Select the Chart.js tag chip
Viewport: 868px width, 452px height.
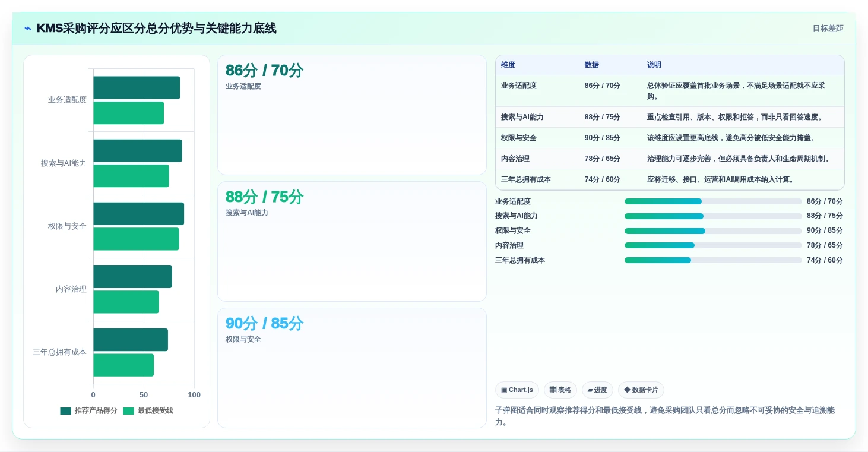(517, 390)
